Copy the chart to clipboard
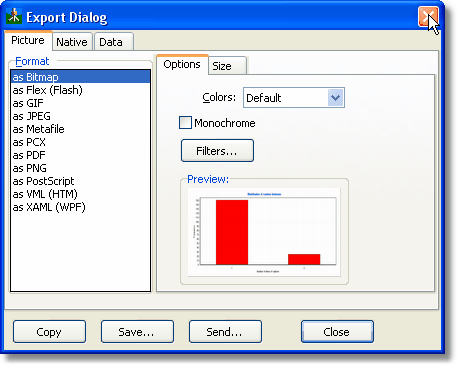The height and width of the screenshot is (366, 457). (49, 332)
